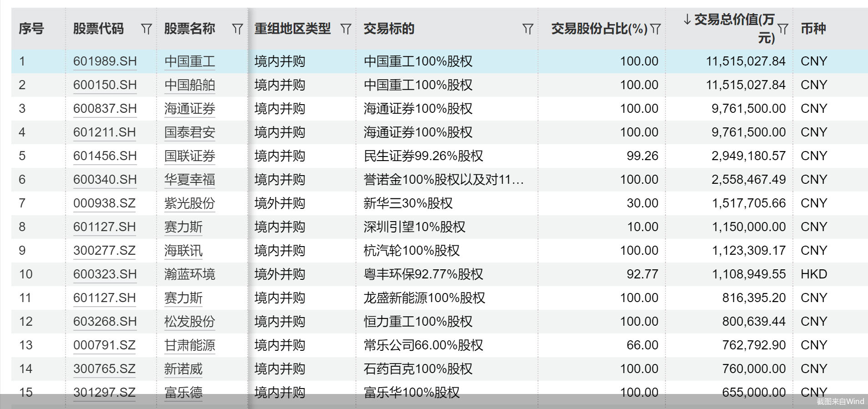Select share ratio value 92.77
The width and height of the screenshot is (868, 409).
(643, 274)
